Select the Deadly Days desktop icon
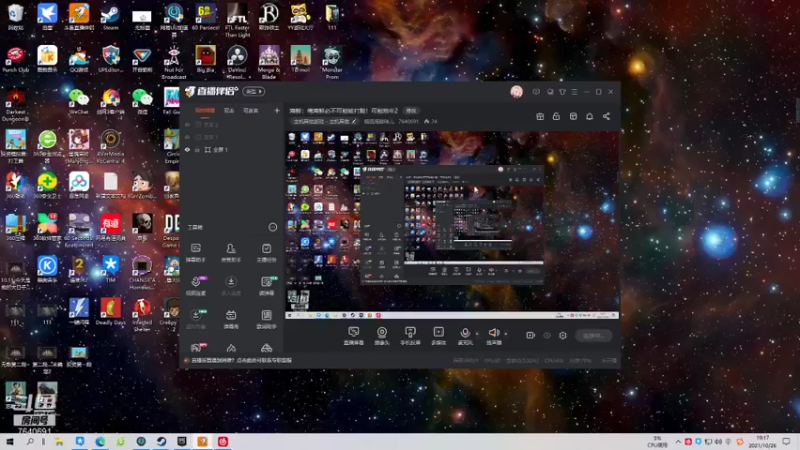The image size is (800, 450). click(x=110, y=311)
